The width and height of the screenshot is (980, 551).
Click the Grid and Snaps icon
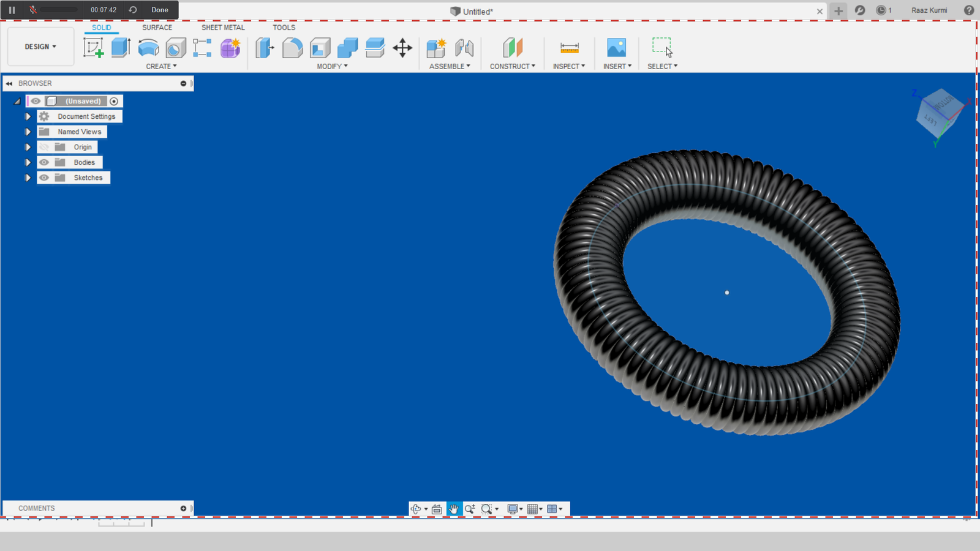[x=532, y=509]
